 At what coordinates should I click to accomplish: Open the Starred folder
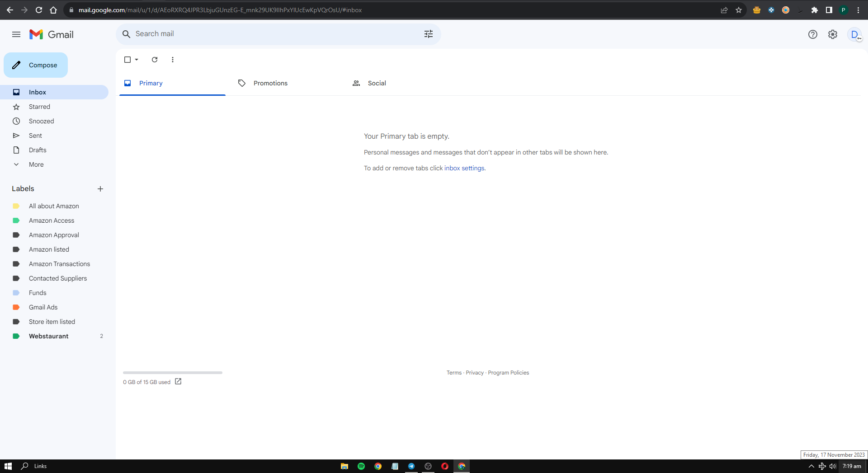click(x=54, y=107)
